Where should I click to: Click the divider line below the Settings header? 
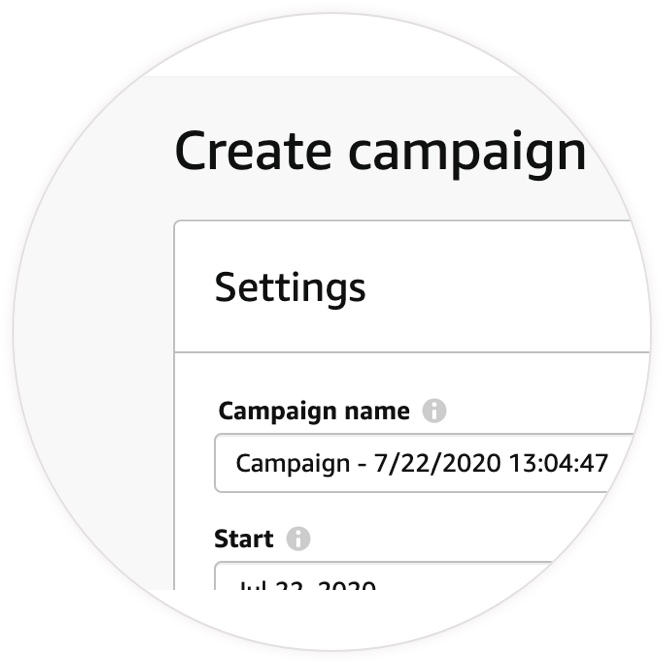click(400, 352)
